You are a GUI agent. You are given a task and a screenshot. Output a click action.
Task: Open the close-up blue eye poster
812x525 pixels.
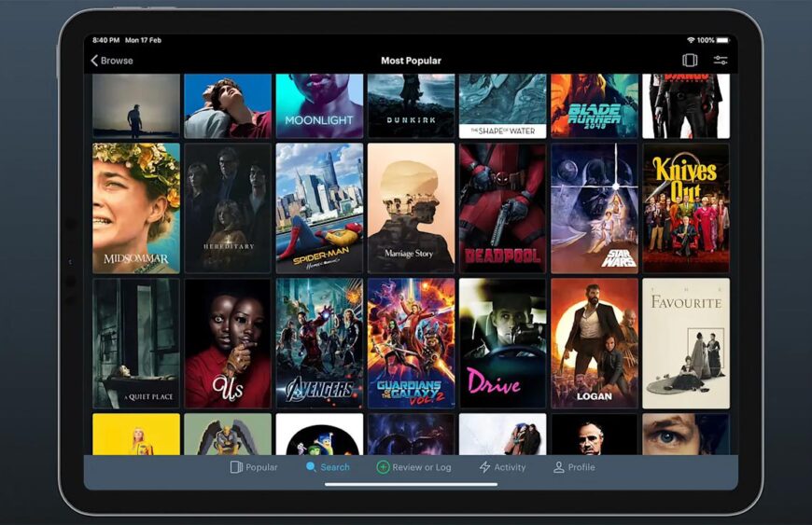click(686, 434)
